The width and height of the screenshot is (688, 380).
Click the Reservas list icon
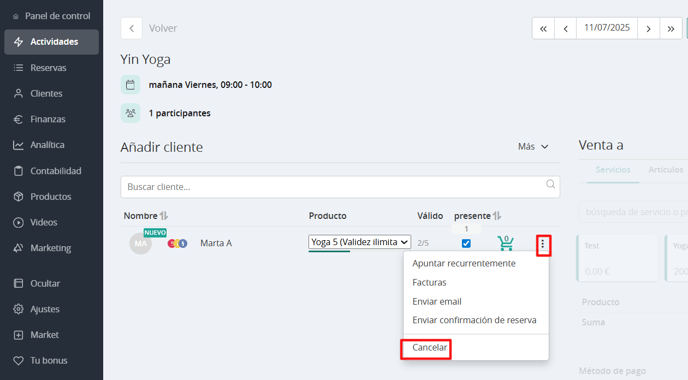click(x=18, y=68)
